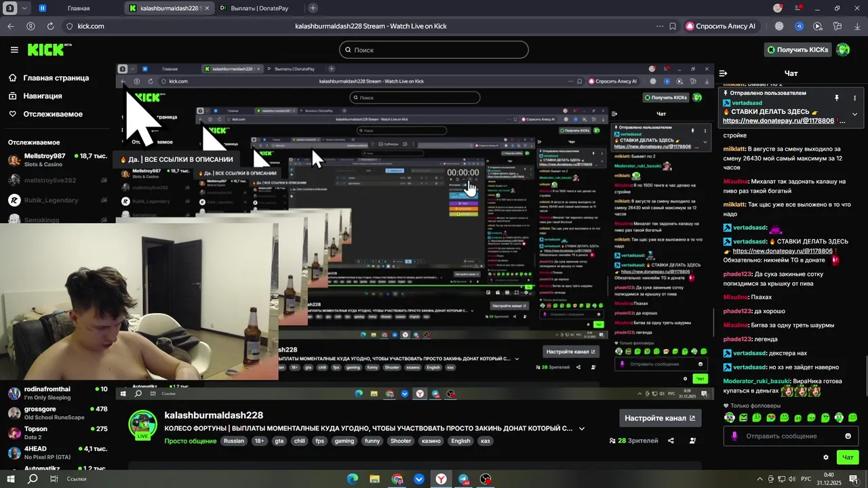The image size is (868, 488).
Task: Click the browser back arrow
Action: (11, 26)
